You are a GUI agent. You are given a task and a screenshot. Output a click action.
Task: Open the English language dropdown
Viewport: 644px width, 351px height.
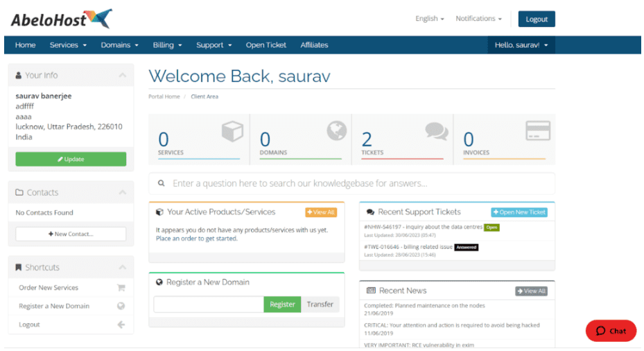[x=430, y=19]
